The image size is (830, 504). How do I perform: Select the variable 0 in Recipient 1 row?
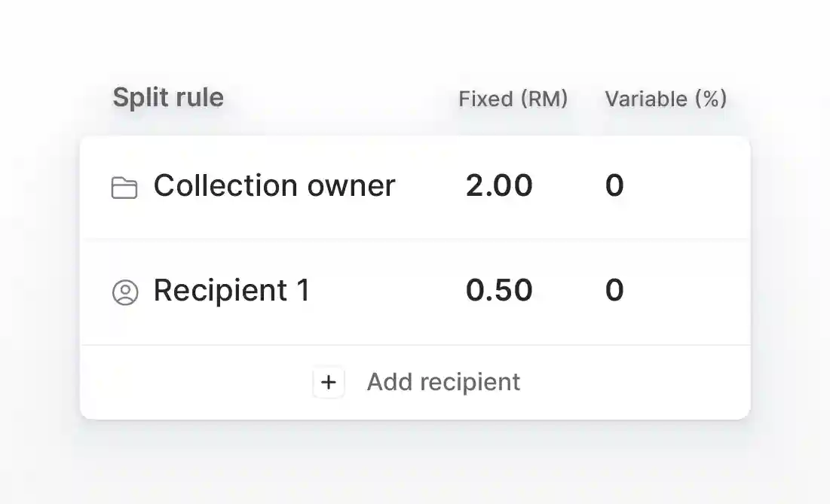614,290
